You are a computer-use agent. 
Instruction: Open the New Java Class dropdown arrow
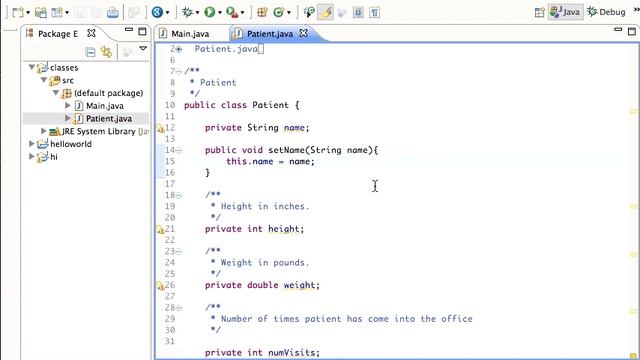(289, 13)
